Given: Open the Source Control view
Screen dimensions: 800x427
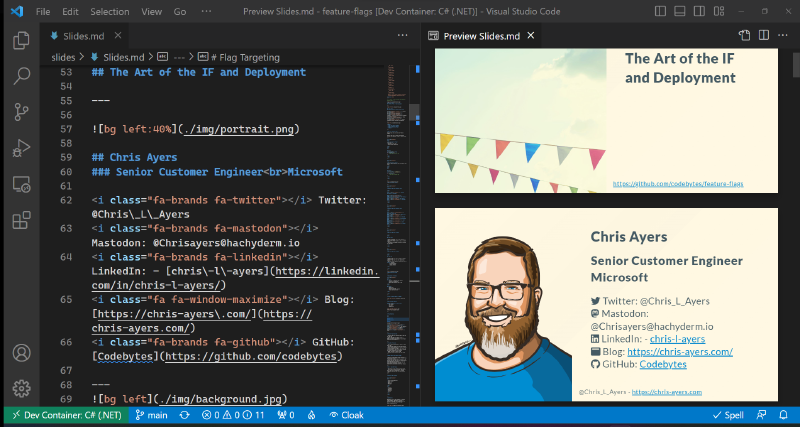Looking at the screenshot, I should (x=21, y=113).
